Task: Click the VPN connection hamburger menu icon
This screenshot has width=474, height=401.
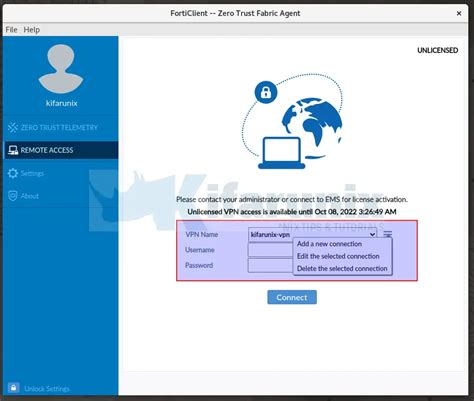Action: [x=387, y=234]
